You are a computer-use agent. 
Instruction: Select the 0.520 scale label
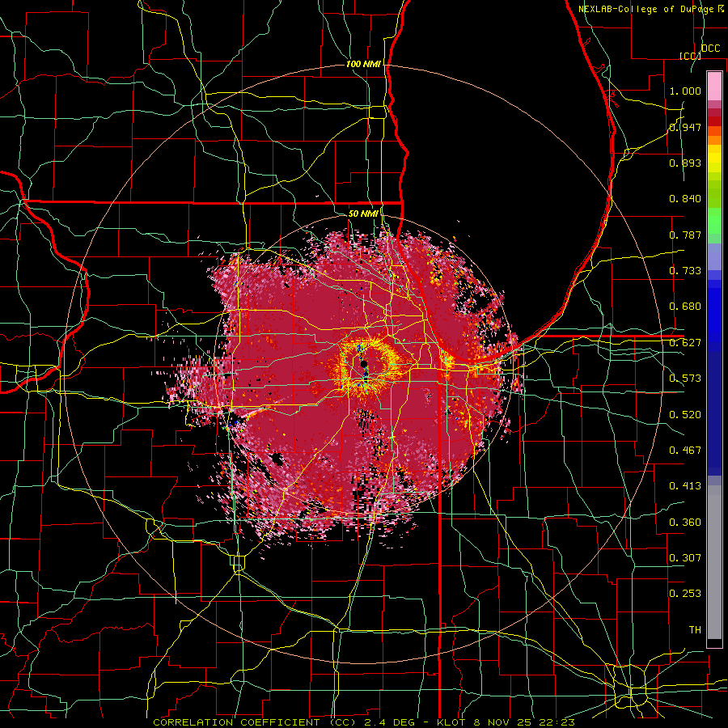pyautogui.click(x=685, y=414)
